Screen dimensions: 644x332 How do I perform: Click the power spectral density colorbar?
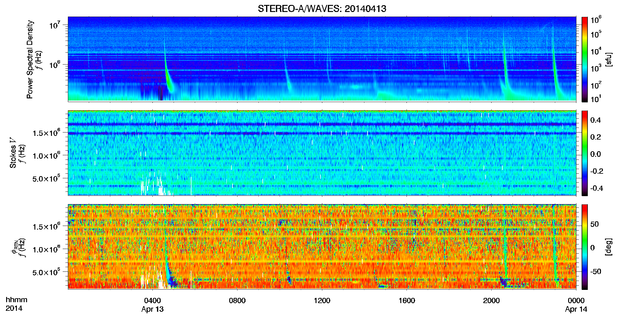[585, 59]
